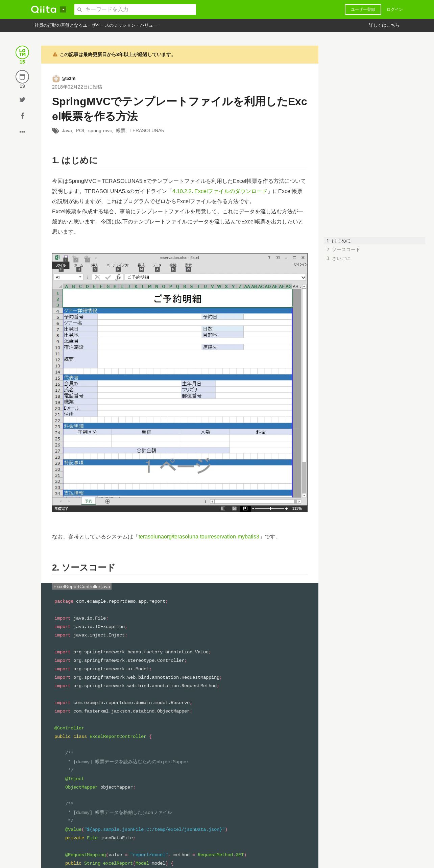This screenshot has width=434, height=868.
Task: Click the 1. はじめに heading
Action: pyautogui.click(x=75, y=160)
